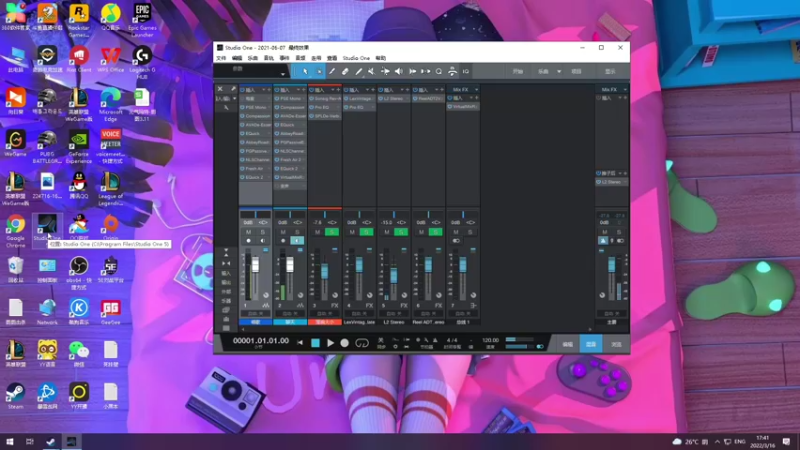Viewport: 800px width, 450px height.
Task: Arm record on channel 1
Action: [248, 241]
